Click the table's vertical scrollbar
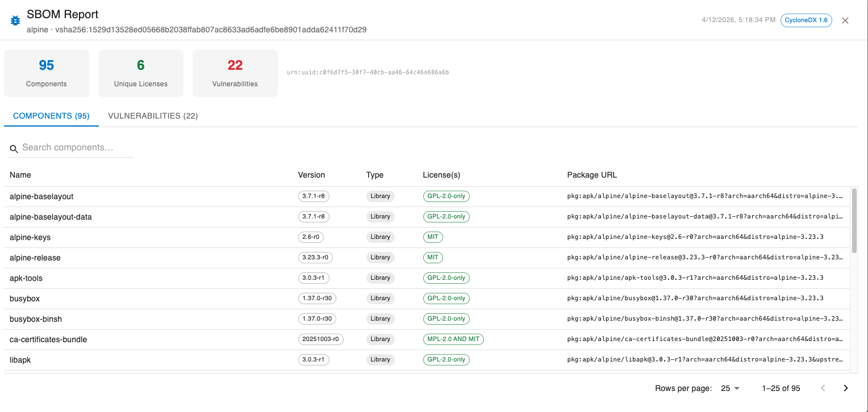Screen dimensions: 868x412 (x=854, y=220)
